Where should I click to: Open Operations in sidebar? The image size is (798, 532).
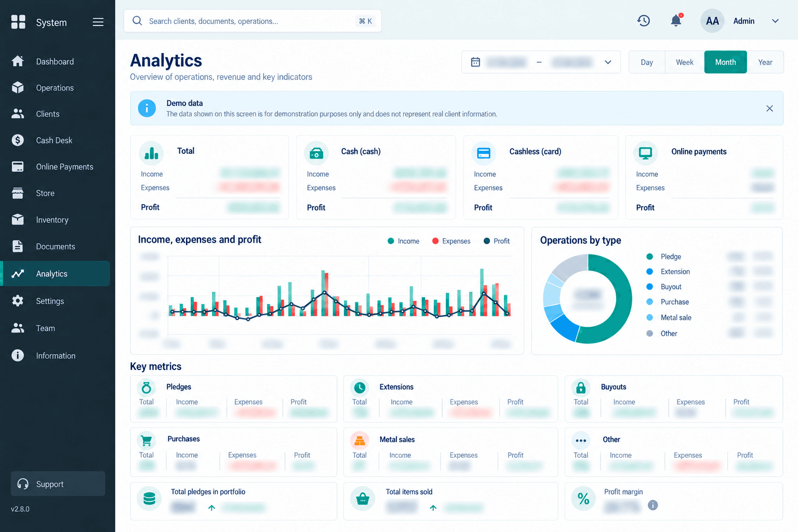pos(56,88)
